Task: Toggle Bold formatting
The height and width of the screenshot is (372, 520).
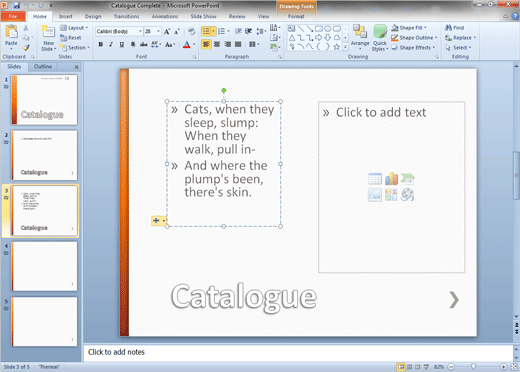Action: [100, 44]
